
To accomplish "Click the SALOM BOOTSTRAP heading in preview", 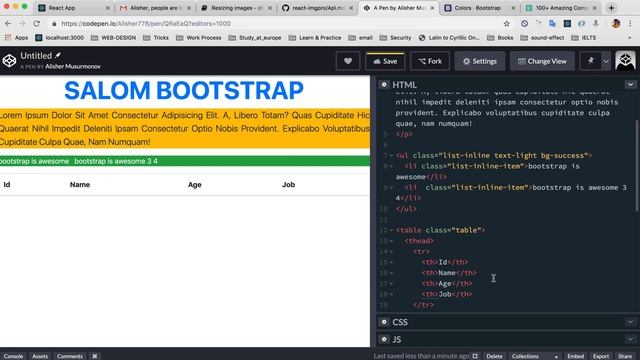I will (184, 91).
